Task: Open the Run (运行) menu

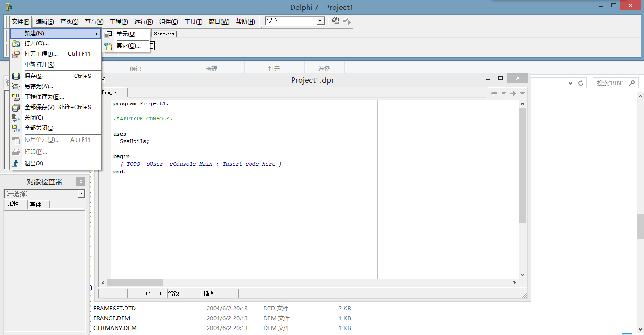Action: (x=143, y=22)
